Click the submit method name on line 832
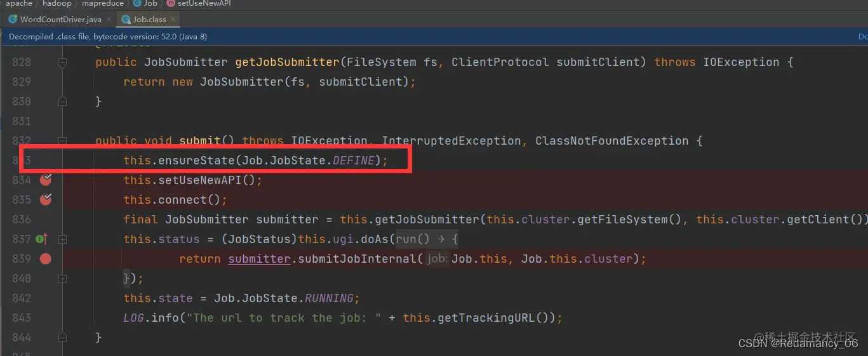Viewport: 868px width, 356px height. tap(200, 141)
